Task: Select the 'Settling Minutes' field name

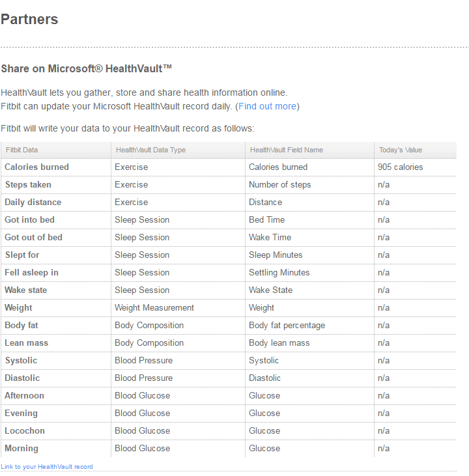Action: point(279,273)
